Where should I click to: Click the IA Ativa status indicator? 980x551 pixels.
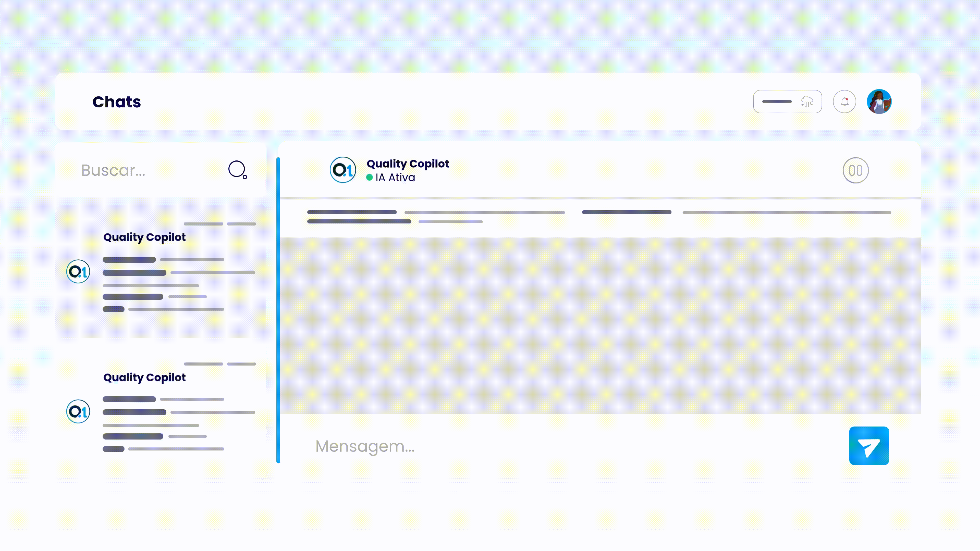[391, 178]
